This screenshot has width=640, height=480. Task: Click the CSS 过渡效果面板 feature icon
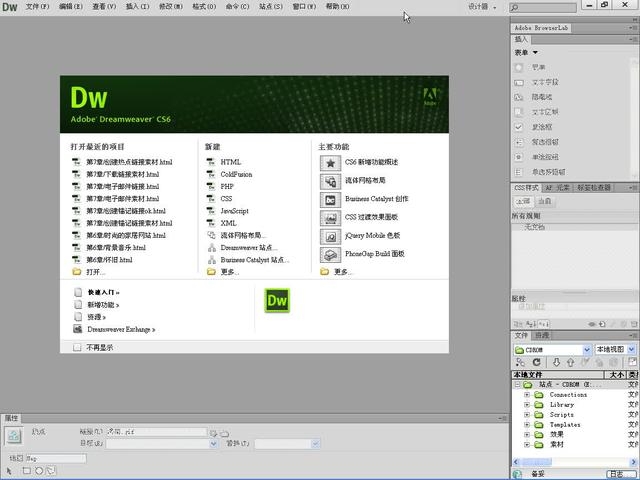(330, 218)
